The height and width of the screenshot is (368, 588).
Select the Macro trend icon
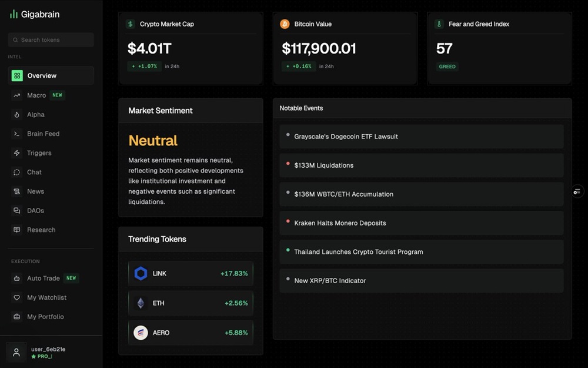tap(17, 95)
